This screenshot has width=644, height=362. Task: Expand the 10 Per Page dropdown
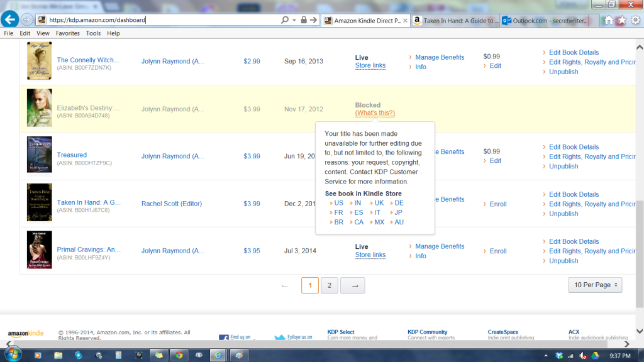594,285
